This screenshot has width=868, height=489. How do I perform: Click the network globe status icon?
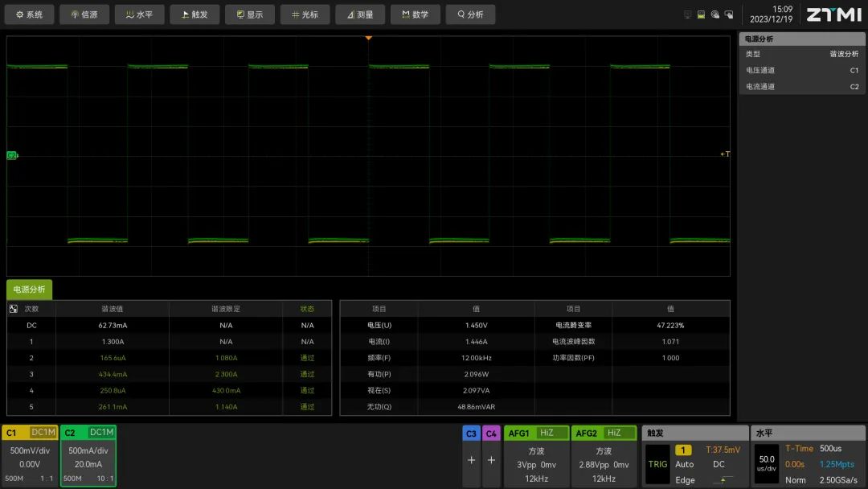tap(715, 15)
